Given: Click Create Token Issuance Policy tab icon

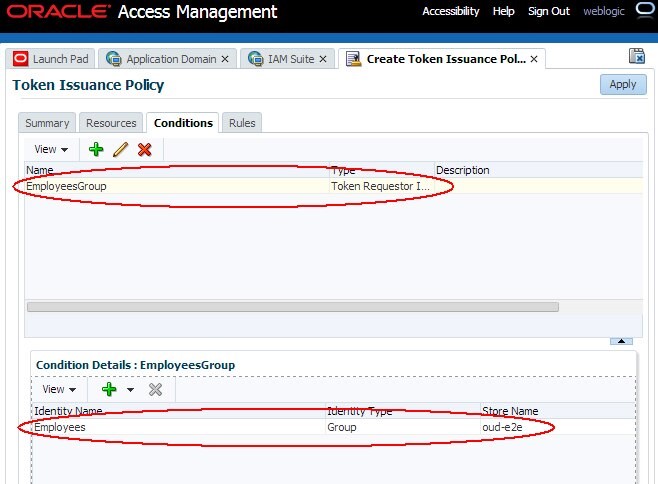Looking at the screenshot, I should (x=353, y=59).
